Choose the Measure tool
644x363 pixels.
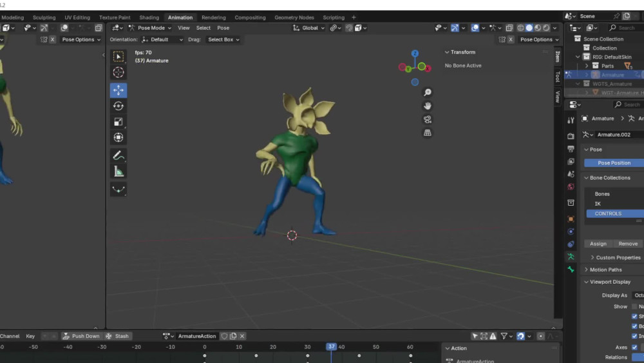point(118,172)
